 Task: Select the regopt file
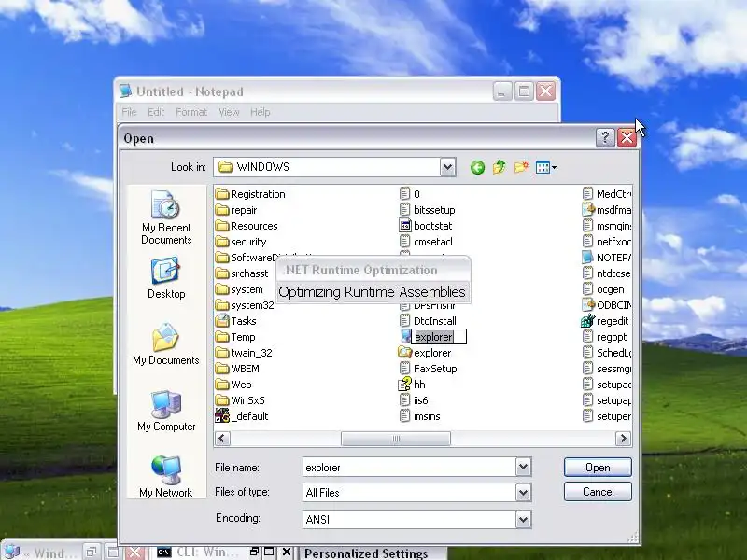click(x=604, y=337)
